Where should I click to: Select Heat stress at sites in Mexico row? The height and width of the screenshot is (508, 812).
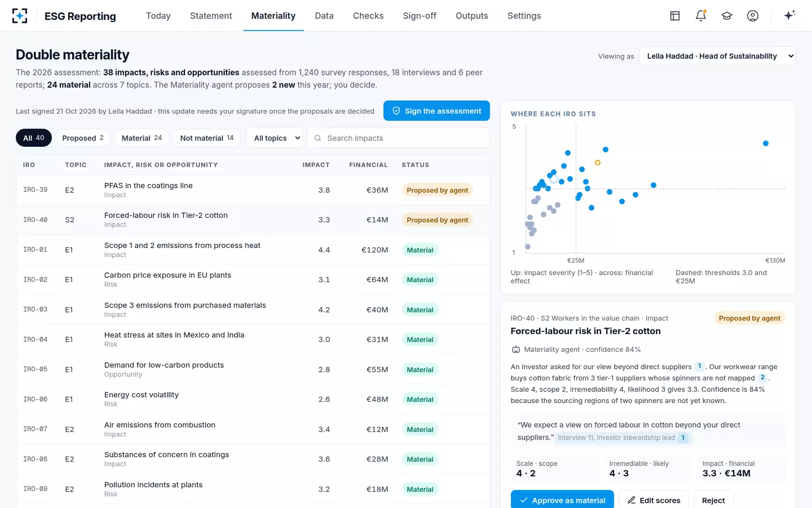coord(253,339)
